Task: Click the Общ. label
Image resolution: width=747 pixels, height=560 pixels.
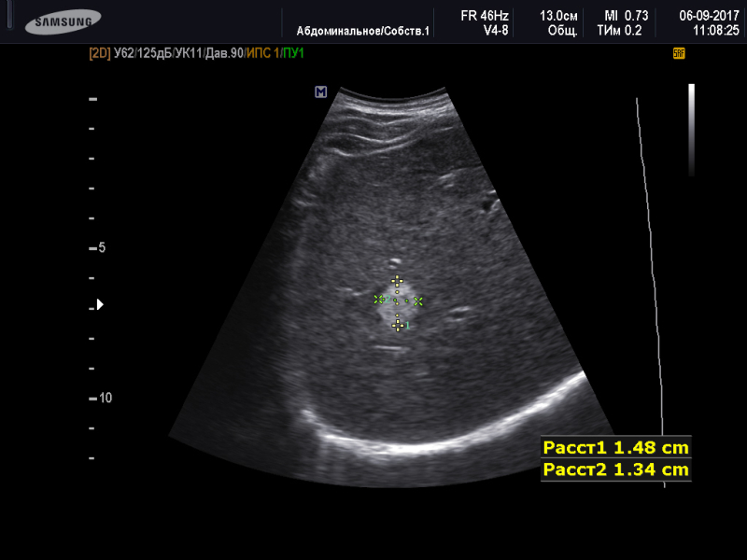Action: tap(563, 31)
